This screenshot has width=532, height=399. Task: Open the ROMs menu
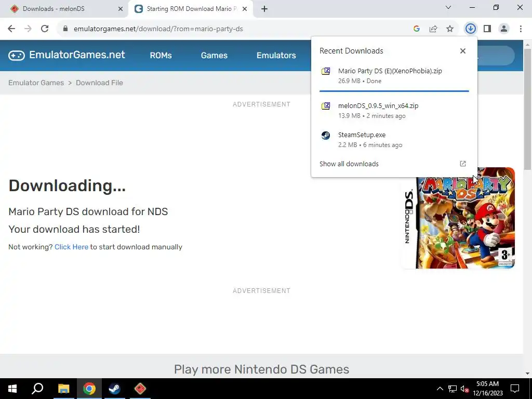161,55
